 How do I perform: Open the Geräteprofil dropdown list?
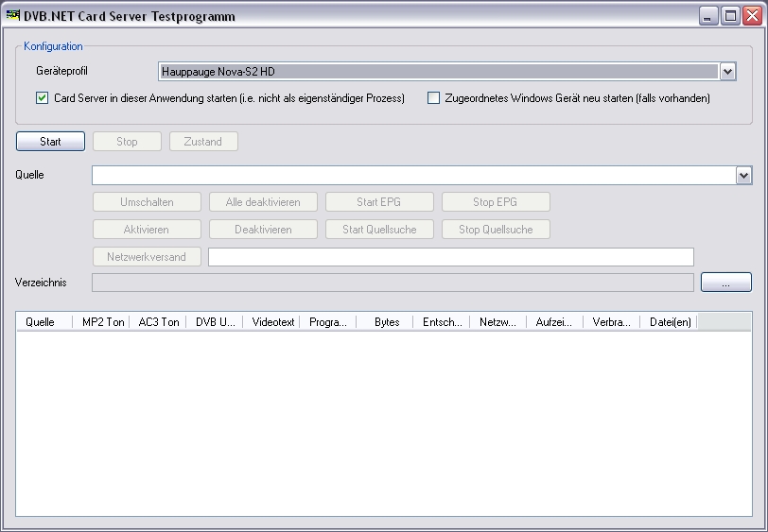[727, 71]
